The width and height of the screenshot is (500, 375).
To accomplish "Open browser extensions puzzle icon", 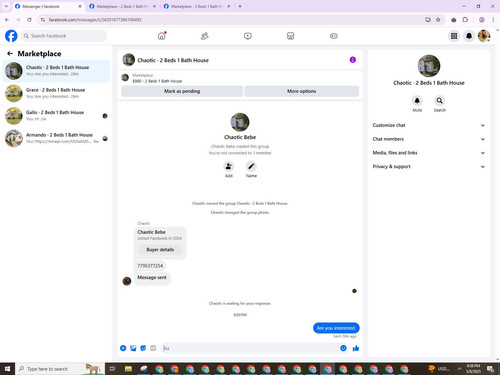I will pyautogui.click(x=465, y=20).
